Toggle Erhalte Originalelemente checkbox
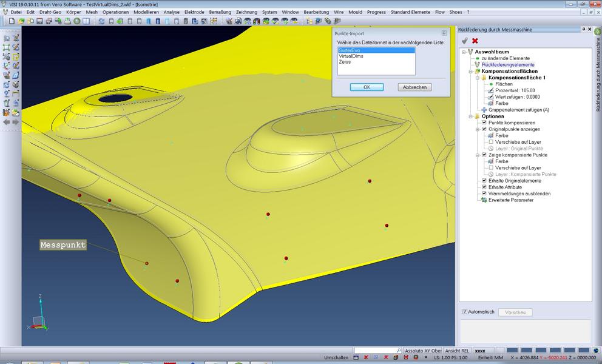 484,180
